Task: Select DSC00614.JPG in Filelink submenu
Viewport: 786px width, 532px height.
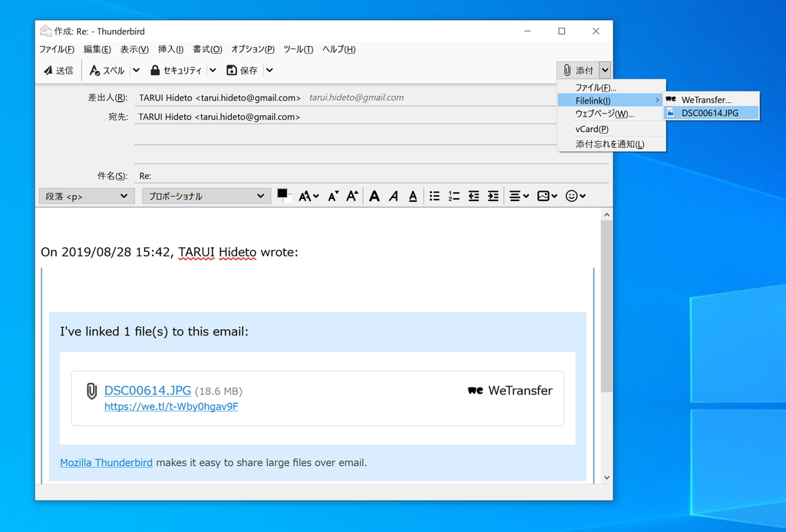Action: tap(712, 113)
